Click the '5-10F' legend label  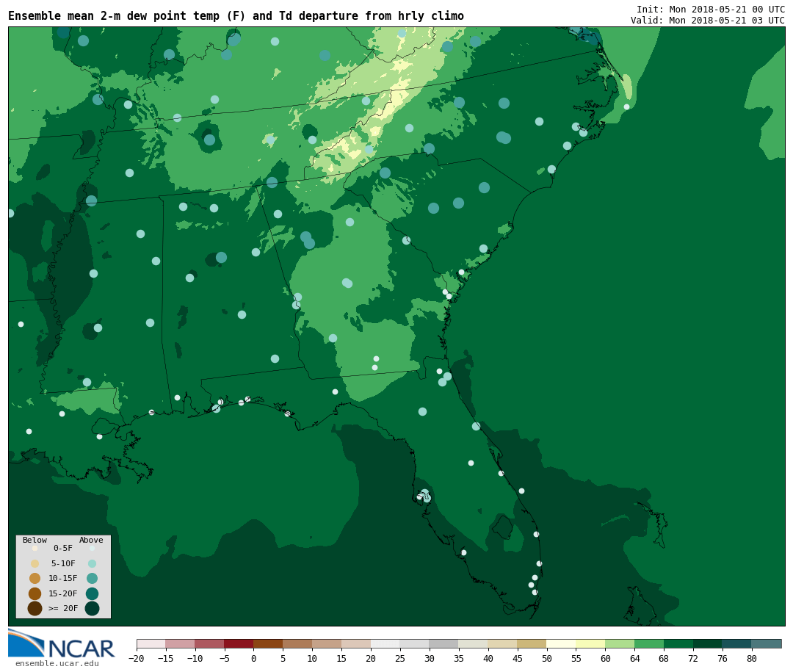coord(63,563)
